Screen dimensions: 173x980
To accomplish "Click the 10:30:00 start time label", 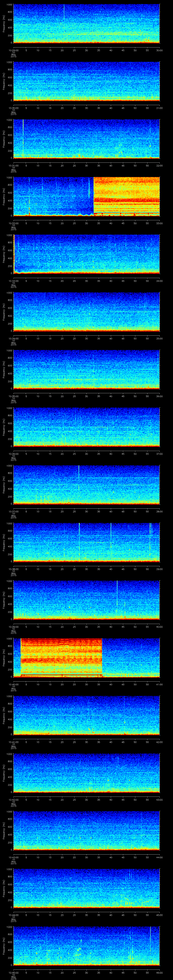I will tap(13, 108).
